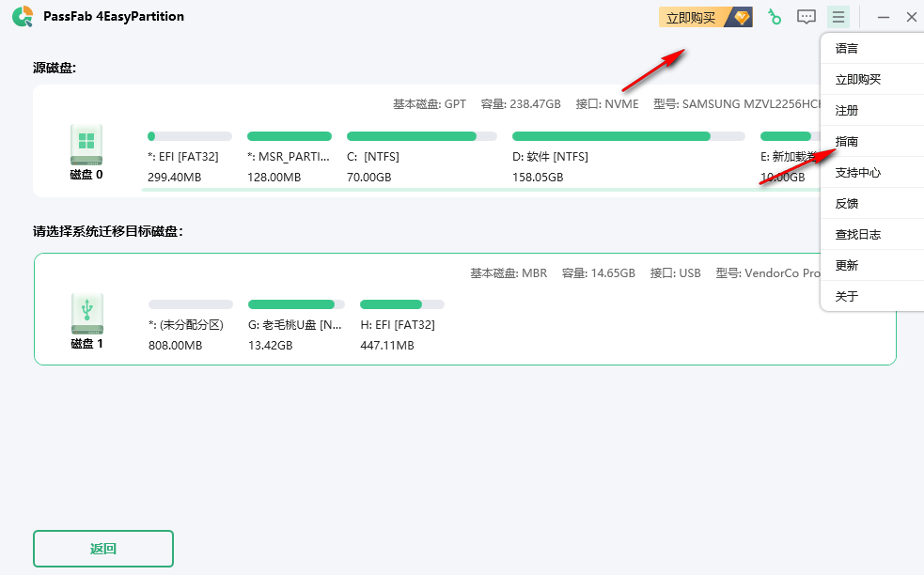
Task: Click the 70.00GB size text
Action: click(x=368, y=178)
